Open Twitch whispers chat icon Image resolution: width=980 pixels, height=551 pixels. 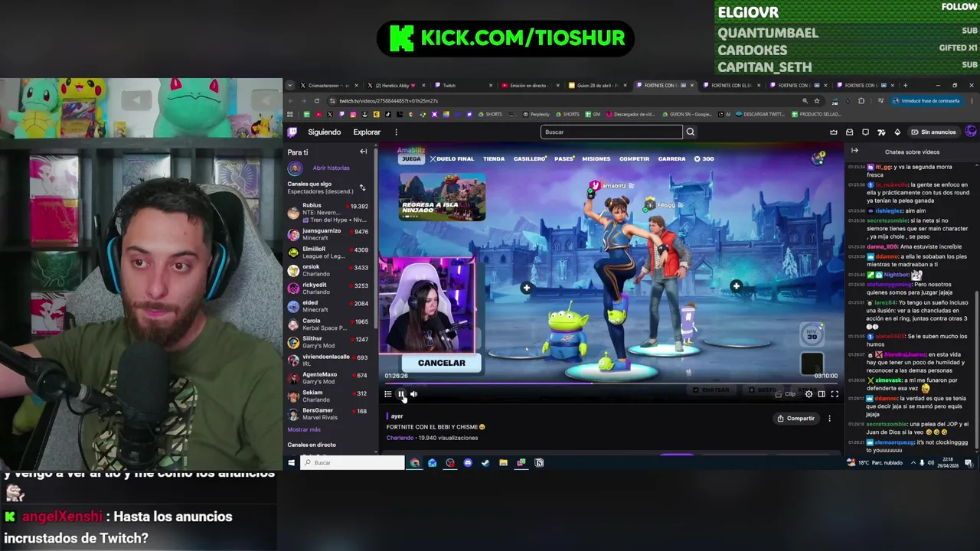coord(866,132)
